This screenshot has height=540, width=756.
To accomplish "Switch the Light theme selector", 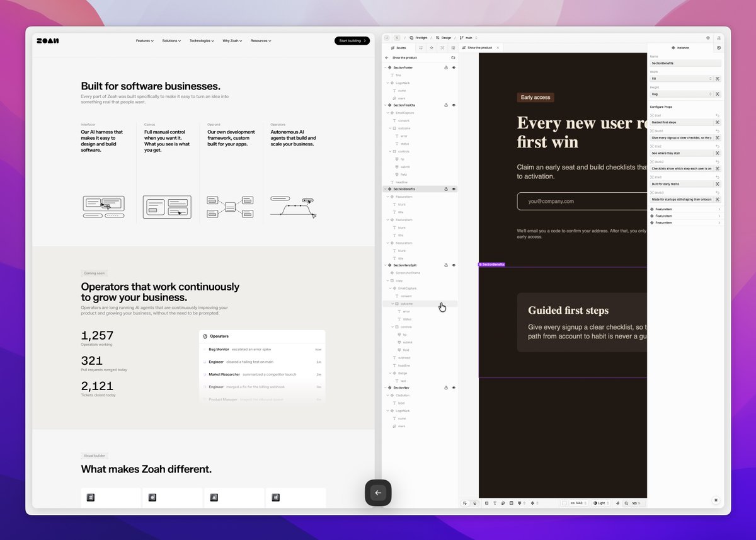I will click(x=601, y=503).
